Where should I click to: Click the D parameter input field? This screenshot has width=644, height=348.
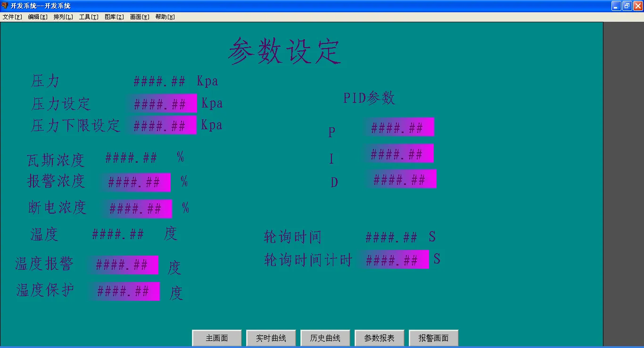click(x=401, y=179)
